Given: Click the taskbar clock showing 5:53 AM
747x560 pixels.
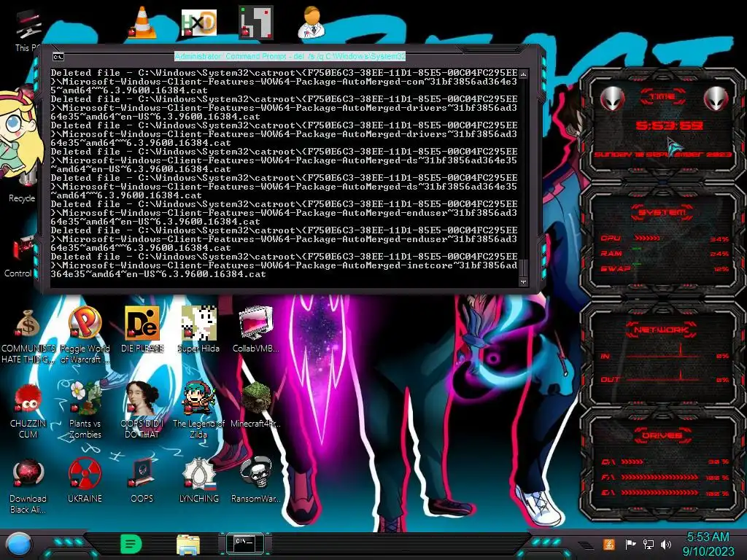Looking at the screenshot, I should point(708,544).
